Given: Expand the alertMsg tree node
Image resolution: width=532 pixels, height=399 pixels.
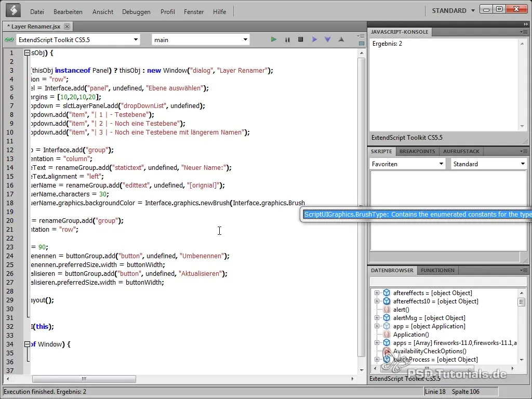Looking at the screenshot, I should 377,318.
